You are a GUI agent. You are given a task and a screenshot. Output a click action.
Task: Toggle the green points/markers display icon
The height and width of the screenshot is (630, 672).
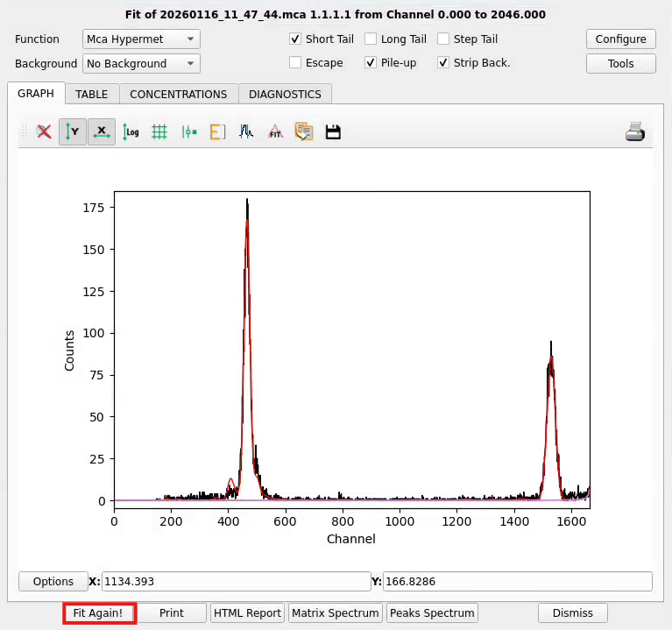tap(188, 131)
